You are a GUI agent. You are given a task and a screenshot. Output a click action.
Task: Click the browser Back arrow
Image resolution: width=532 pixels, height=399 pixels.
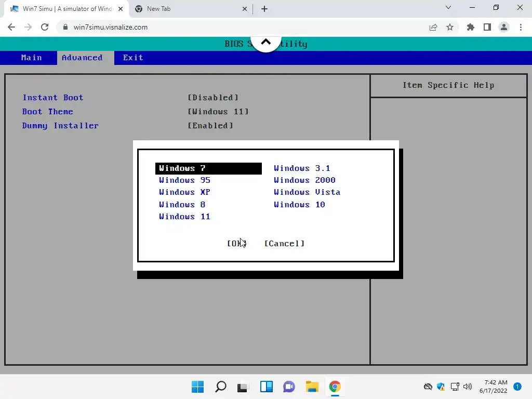click(x=11, y=27)
